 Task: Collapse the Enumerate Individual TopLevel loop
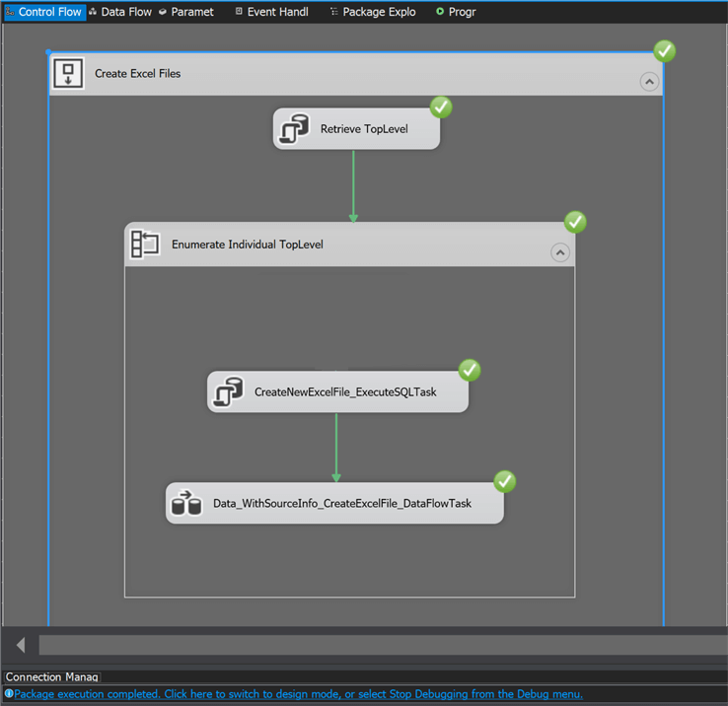pyautogui.click(x=559, y=253)
